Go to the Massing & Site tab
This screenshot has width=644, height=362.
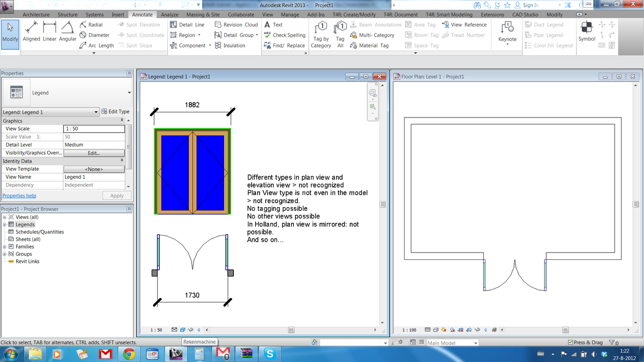point(203,14)
